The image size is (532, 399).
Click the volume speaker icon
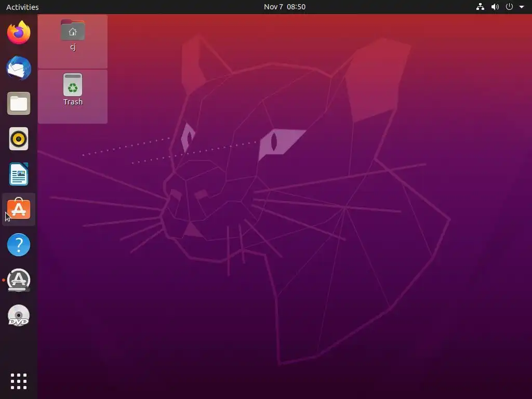[495, 7]
